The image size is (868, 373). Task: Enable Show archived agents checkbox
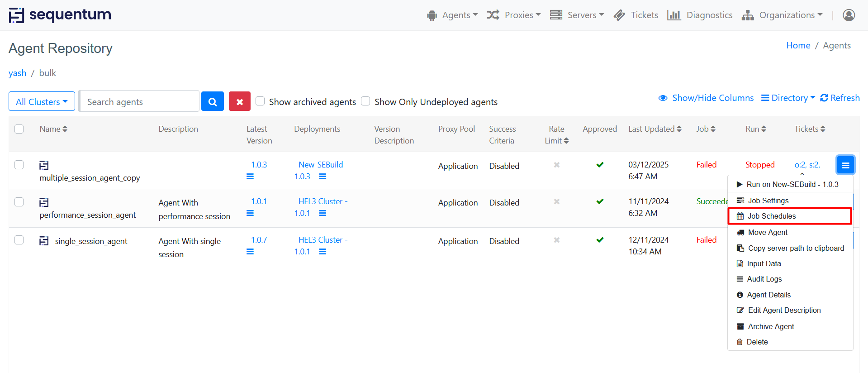[260, 101]
